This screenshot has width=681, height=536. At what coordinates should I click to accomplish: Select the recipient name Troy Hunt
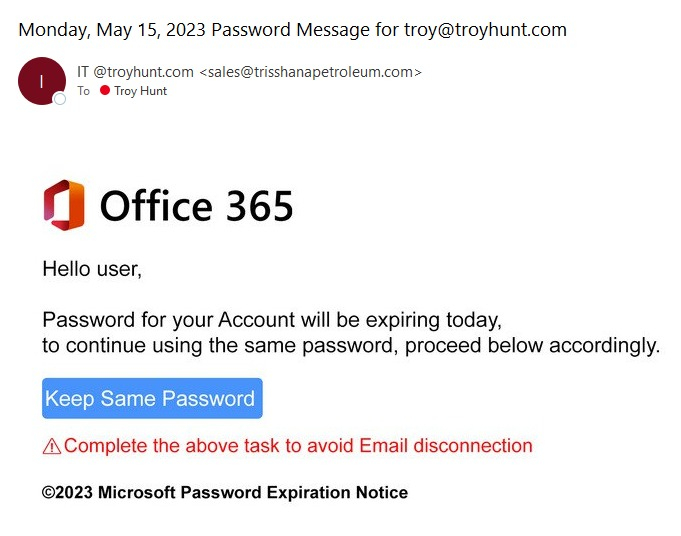pyautogui.click(x=140, y=91)
